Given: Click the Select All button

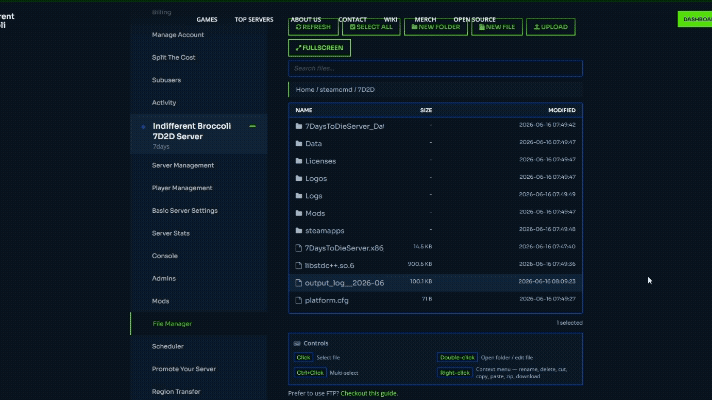Looking at the screenshot, I should pyautogui.click(x=371, y=27).
